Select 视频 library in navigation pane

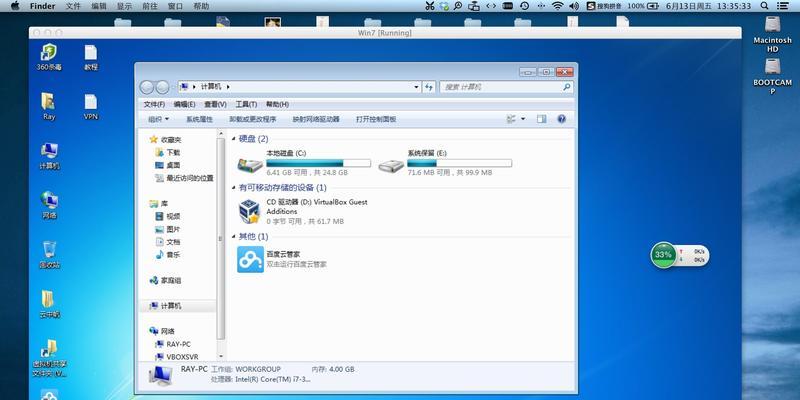[x=168, y=216]
